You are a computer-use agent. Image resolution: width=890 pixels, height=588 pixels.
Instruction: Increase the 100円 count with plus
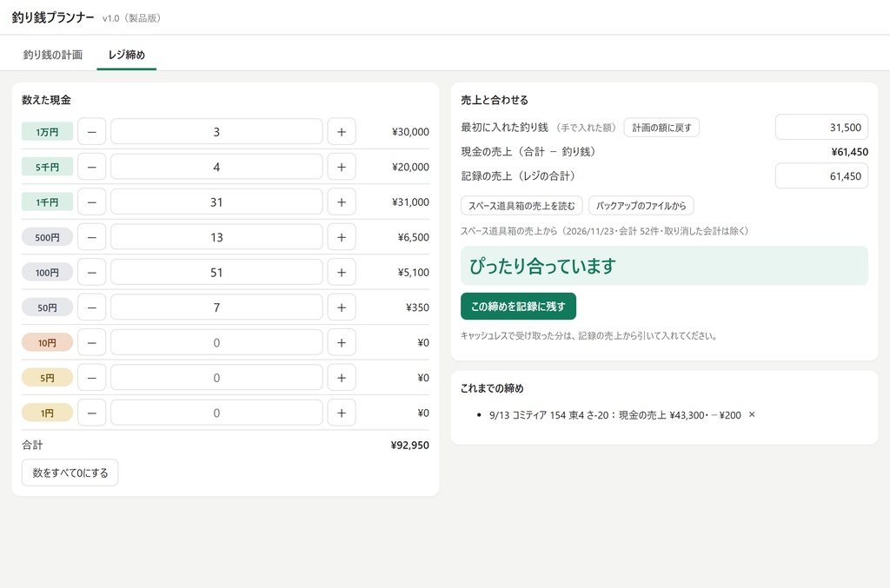coord(342,272)
